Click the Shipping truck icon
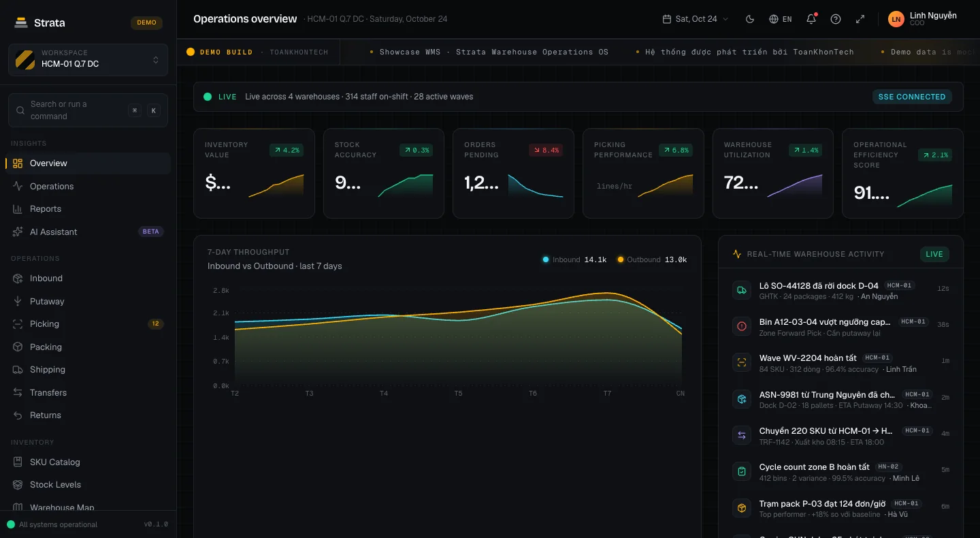 coord(18,370)
